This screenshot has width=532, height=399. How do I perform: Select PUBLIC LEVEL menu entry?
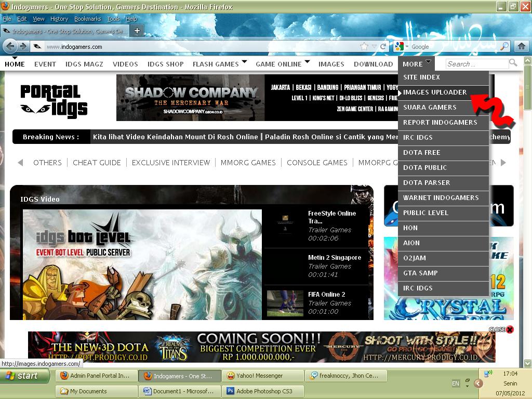pos(444,212)
